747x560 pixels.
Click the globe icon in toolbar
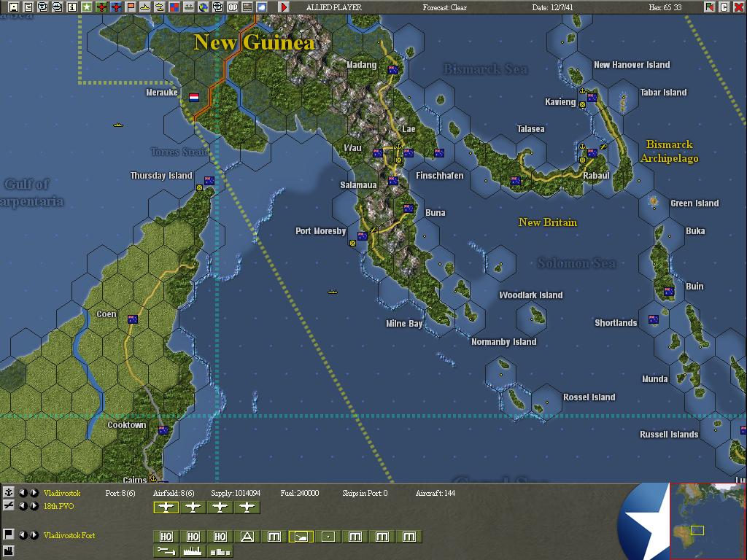204,7
